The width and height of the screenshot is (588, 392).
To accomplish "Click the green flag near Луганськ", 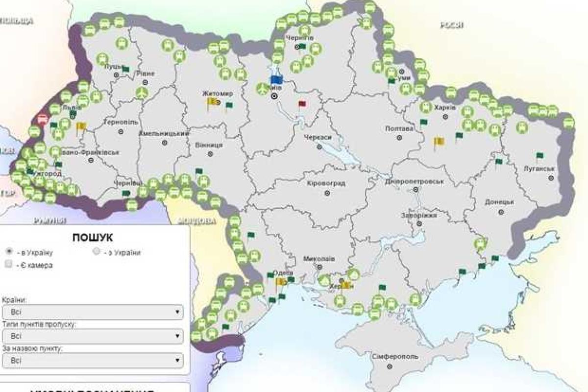I will [539, 156].
